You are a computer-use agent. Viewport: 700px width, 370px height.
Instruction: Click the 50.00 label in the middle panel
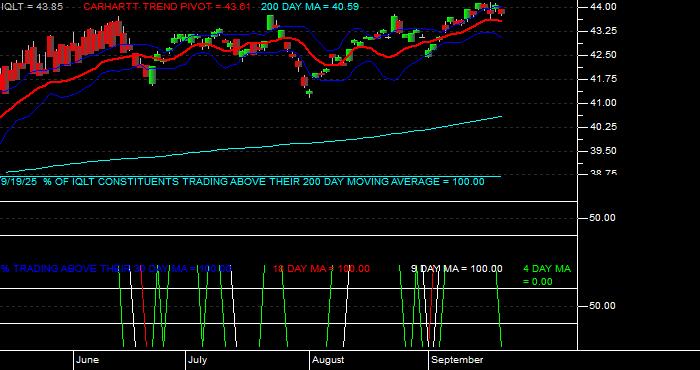pyautogui.click(x=603, y=218)
